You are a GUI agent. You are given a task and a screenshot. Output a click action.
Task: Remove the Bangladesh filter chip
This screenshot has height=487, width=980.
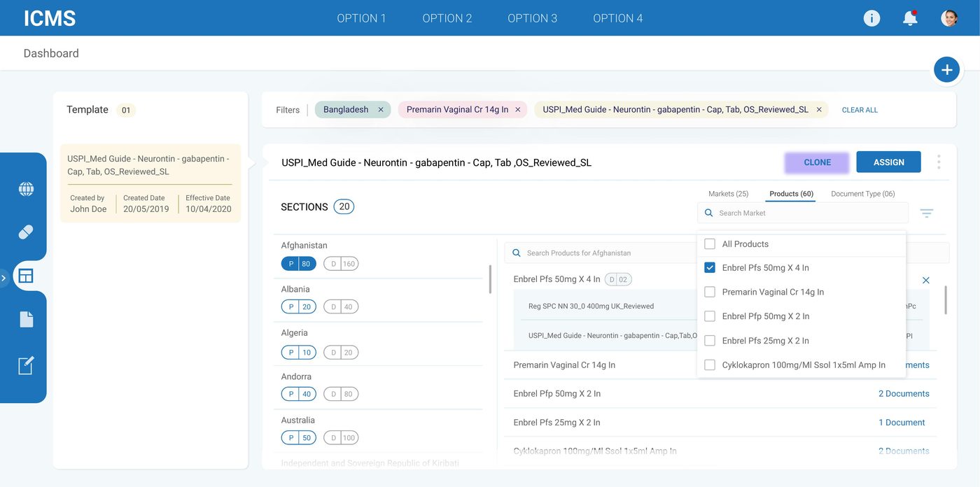(x=381, y=110)
